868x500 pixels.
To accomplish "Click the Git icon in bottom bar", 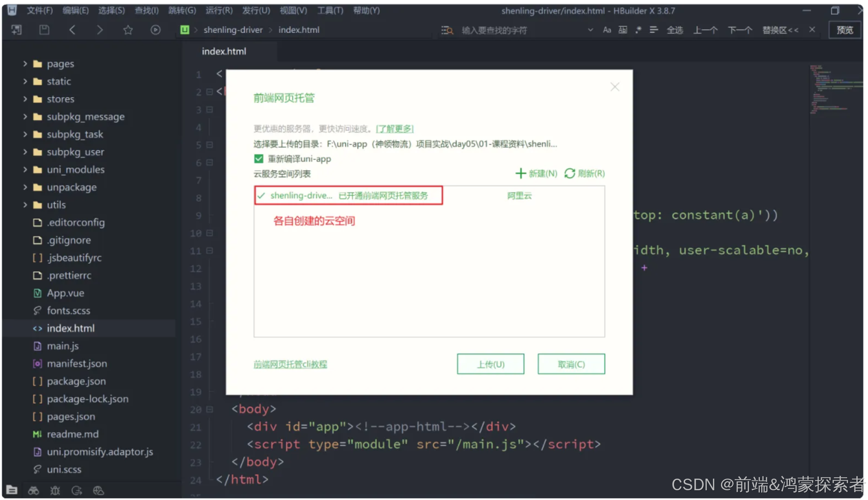I will click(77, 490).
